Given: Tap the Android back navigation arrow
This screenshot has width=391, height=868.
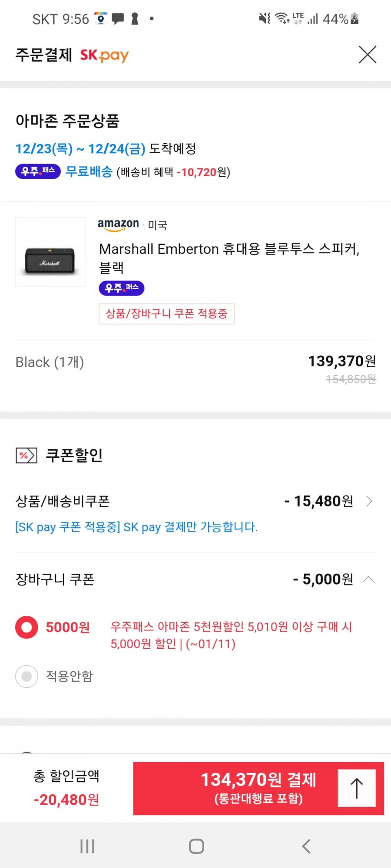Looking at the screenshot, I should click(306, 846).
